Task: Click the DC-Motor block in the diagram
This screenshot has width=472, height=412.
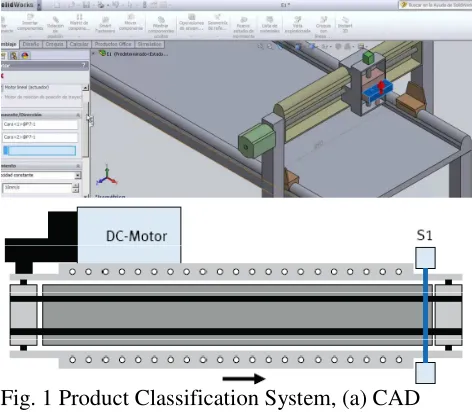Action: [x=129, y=235]
